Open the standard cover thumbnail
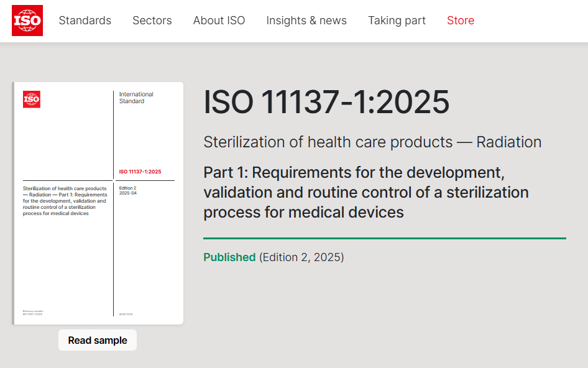 click(98, 203)
